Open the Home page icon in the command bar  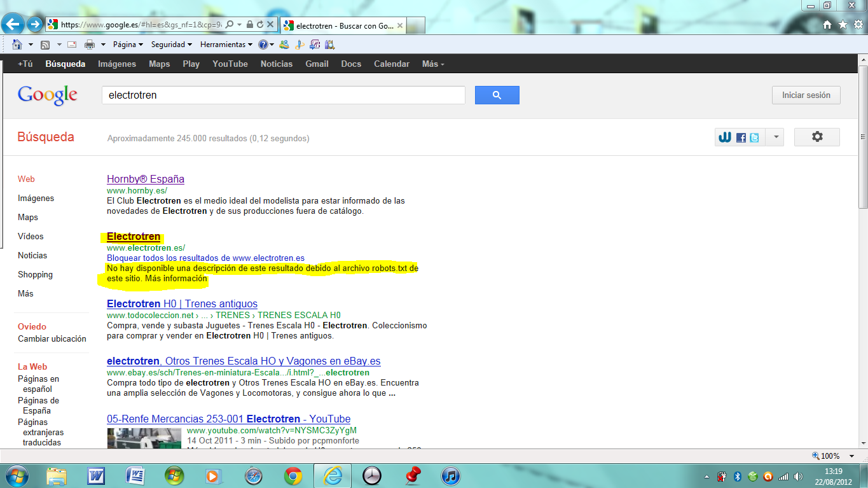pyautogui.click(x=17, y=45)
